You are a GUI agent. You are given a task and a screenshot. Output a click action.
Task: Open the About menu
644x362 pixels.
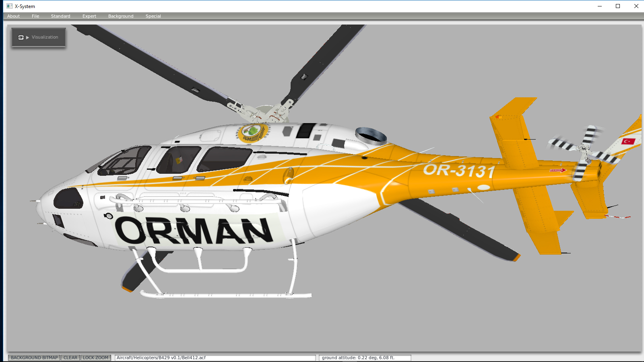coord(13,16)
